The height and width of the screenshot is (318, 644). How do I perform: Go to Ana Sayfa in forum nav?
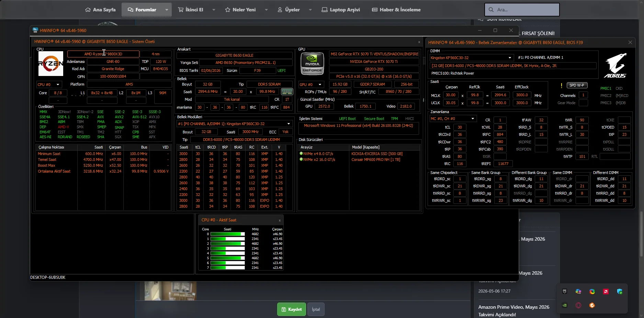[x=100, y=10]
